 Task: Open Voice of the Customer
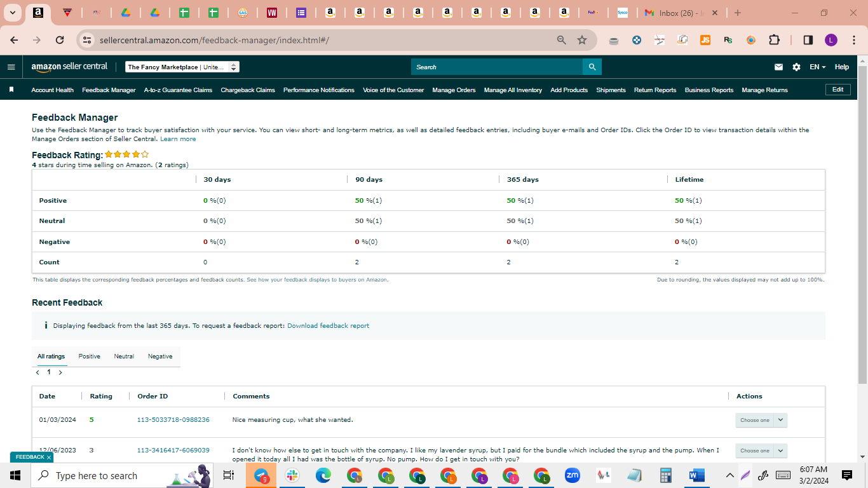pyautogui.click(x=393, y=90)
